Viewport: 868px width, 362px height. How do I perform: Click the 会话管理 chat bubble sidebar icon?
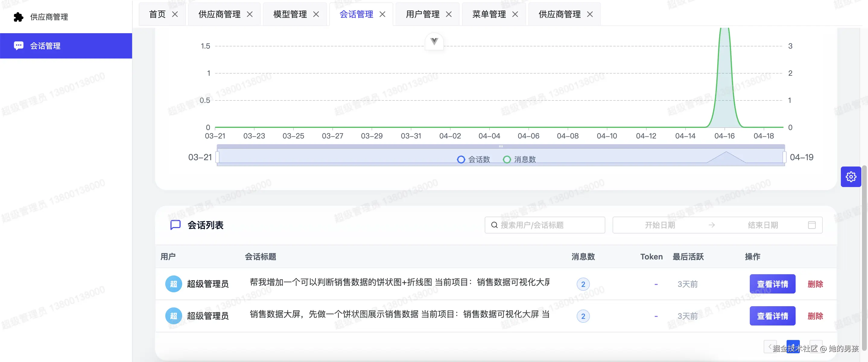point(18,46)
